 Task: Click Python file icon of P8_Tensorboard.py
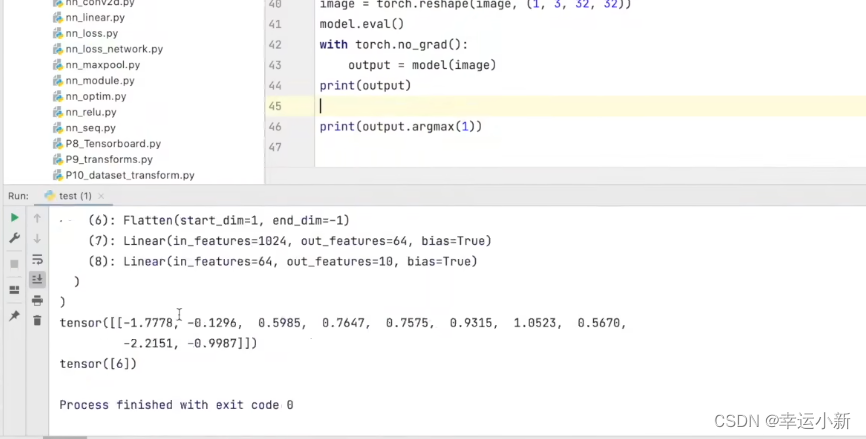[57, 144]
